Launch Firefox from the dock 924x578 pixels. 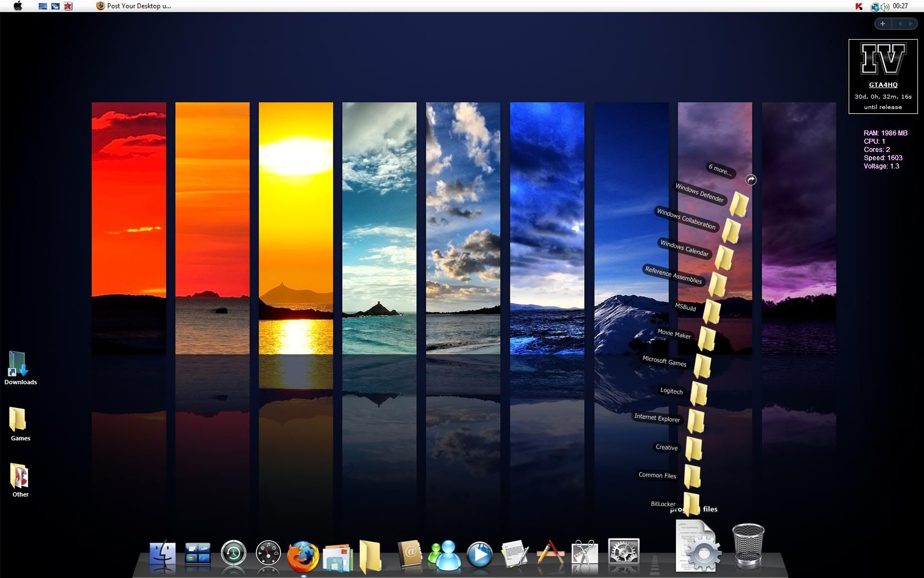click(x=303, y=555)
